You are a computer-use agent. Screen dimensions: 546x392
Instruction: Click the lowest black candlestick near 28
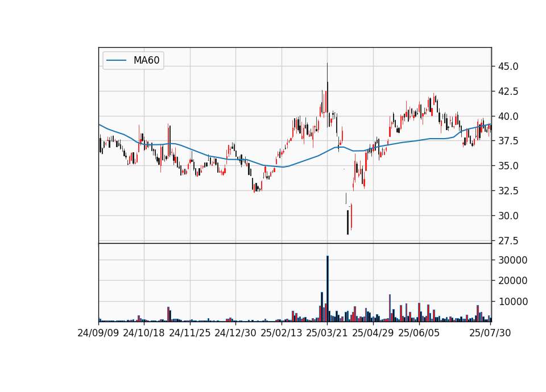click(x=348, y=222)
